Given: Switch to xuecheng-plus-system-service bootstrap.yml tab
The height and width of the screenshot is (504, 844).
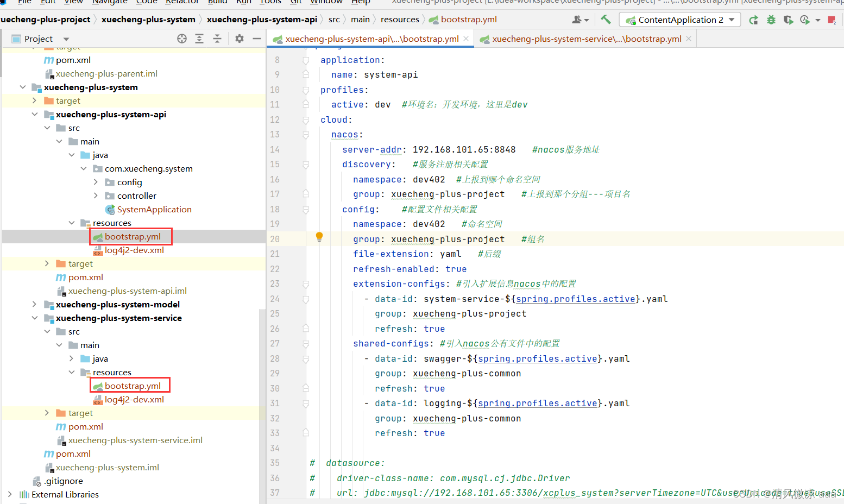Looking at the screenshot, I should point(587,39).
